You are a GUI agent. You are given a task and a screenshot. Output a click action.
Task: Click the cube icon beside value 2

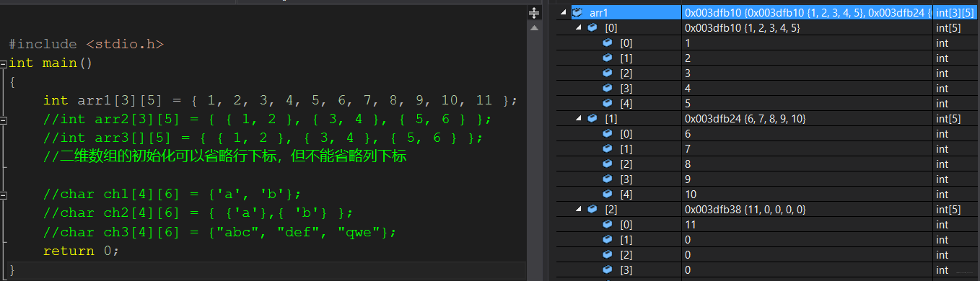608,58
